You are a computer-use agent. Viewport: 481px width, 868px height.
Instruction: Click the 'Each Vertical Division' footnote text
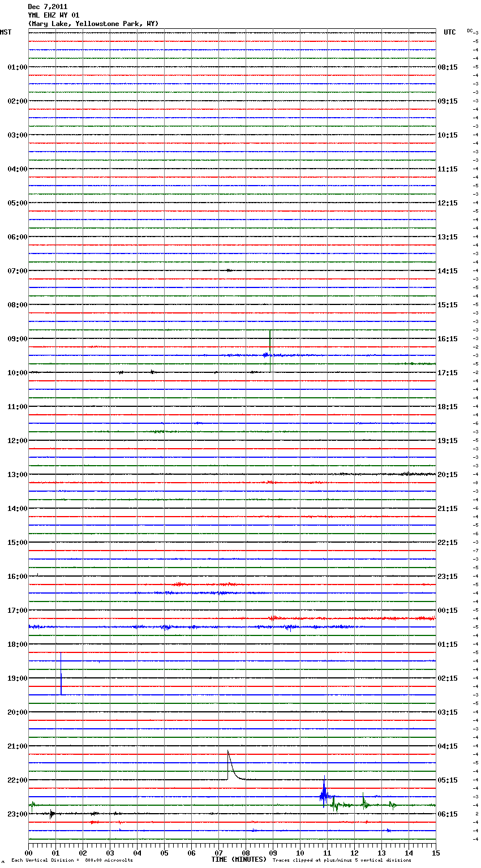pyautogui.click(x=72, y=861)
